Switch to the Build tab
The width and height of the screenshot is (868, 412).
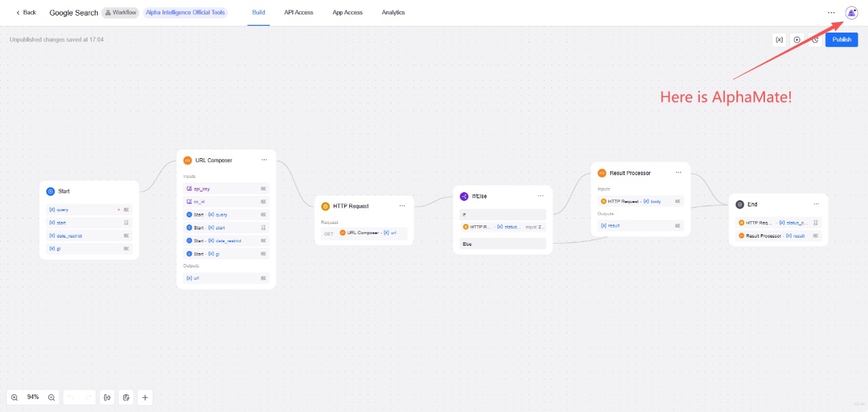pyautogui.click(x=258, y=12)
